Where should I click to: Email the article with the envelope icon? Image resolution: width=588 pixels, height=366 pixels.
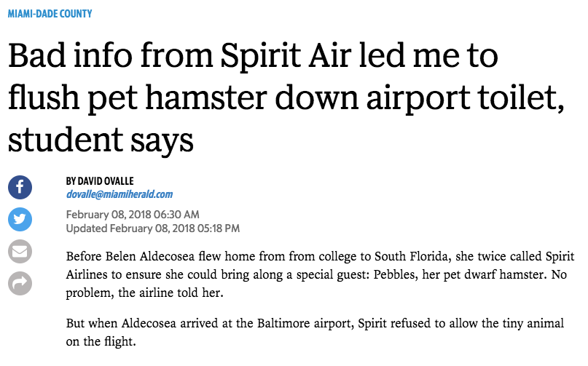[x=20, y=251]
